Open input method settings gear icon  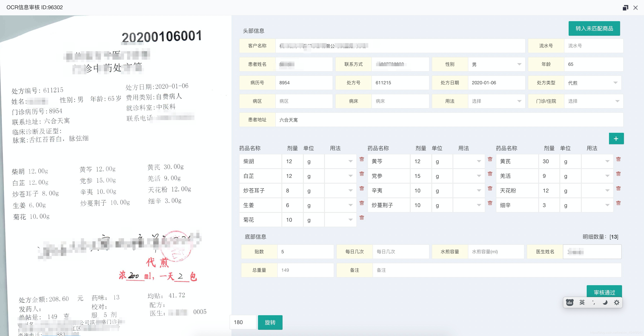(x=617, y=303)
